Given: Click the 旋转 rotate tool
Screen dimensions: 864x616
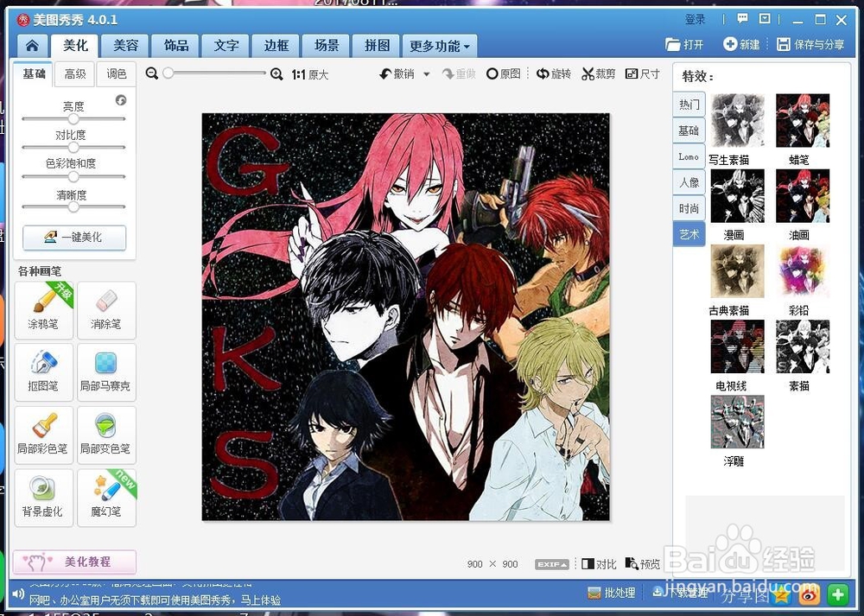Looking at the screenshot, I should (x=554, y=73).
